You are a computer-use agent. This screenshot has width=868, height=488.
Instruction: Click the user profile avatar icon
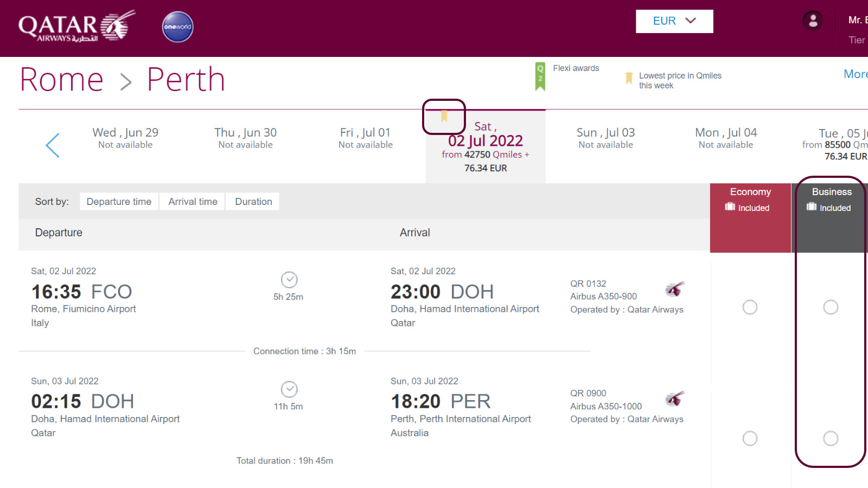coord(813,21)
